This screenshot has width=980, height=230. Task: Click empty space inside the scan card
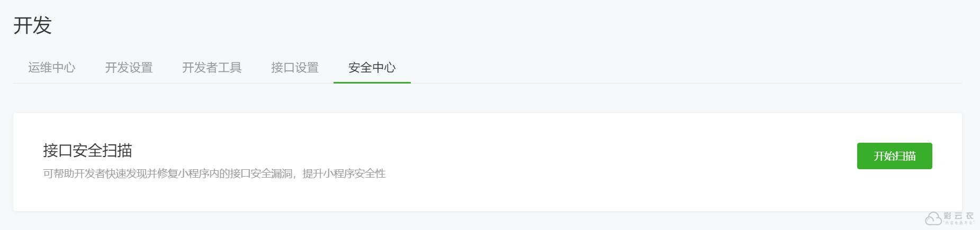coord(582,159)
